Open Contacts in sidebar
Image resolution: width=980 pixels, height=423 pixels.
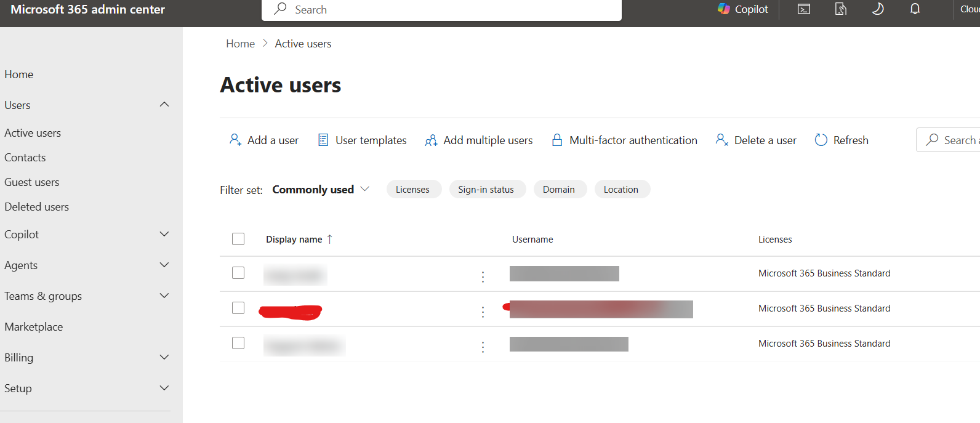(x=25, y=158)
